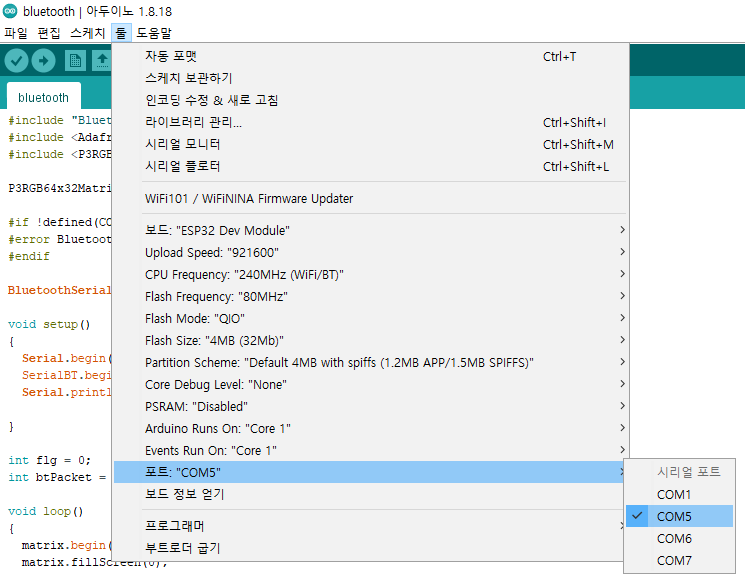Select the checked COM5 serial port
This screenshot has width=745, height=577.
pyautogui.click(x=679, y=517)
